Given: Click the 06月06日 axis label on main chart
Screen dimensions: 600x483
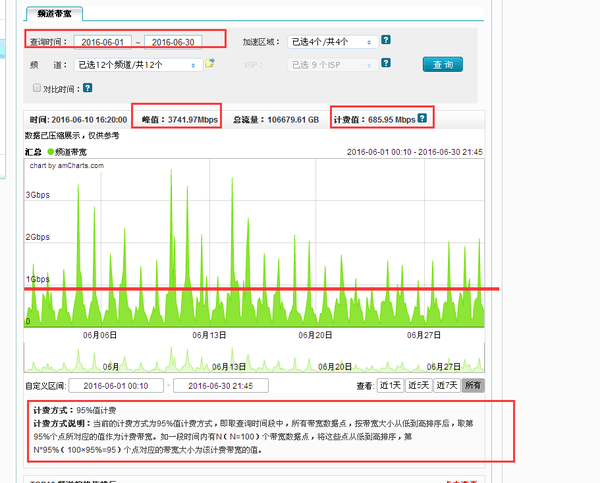Looking at the screenshot, I should [100, 335].
